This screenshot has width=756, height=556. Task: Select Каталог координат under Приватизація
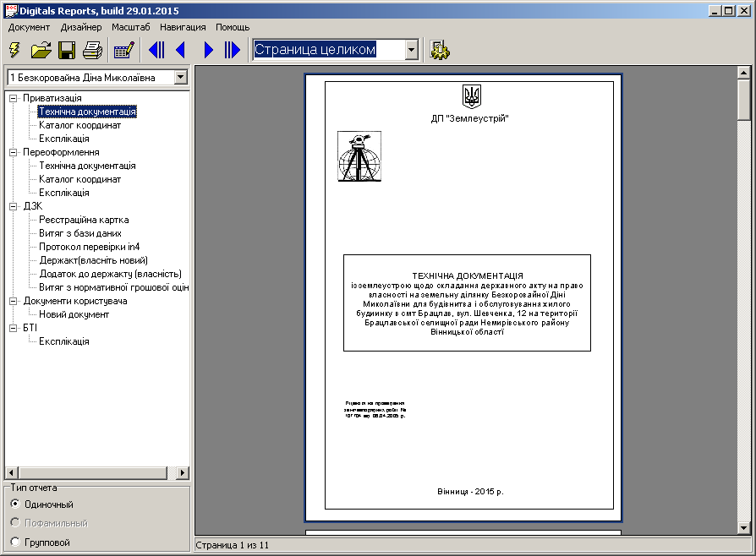point(80,125)
